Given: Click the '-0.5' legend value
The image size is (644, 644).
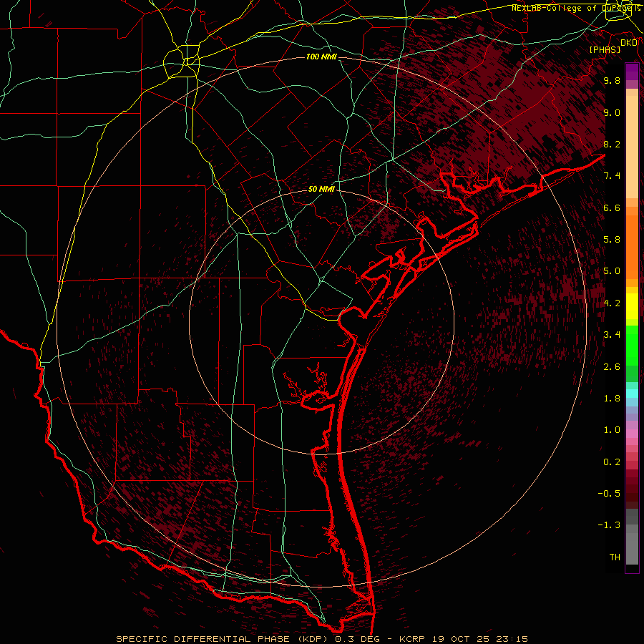Looking at the screenshot, I should coord(609,494).
